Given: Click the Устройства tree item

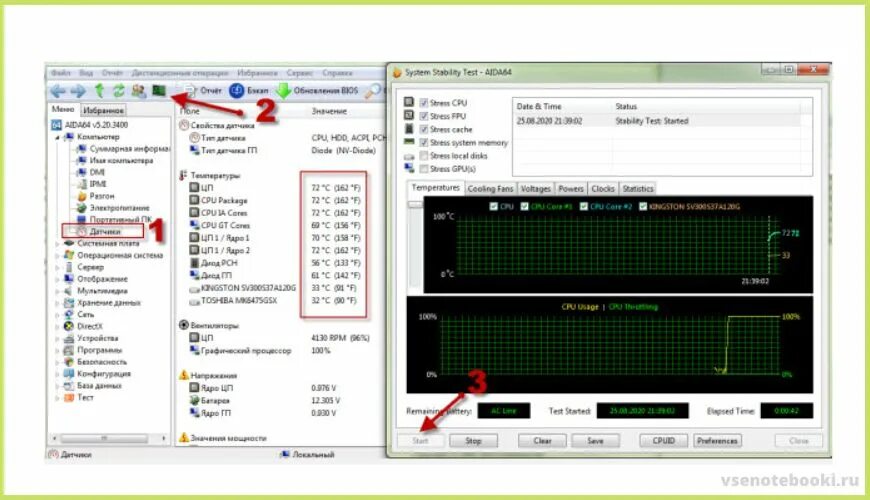Looking at the screenshot, I should point(90,338).
